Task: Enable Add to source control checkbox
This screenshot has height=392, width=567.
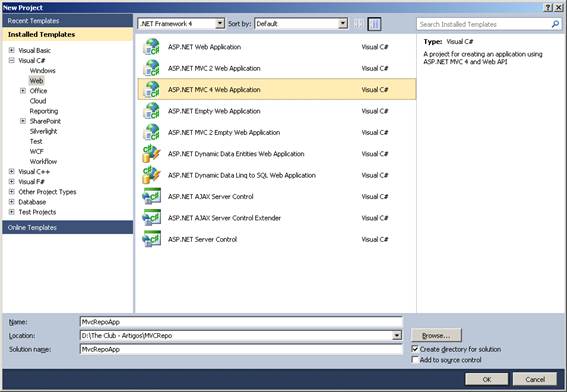Action: click(x=415, y=360)
